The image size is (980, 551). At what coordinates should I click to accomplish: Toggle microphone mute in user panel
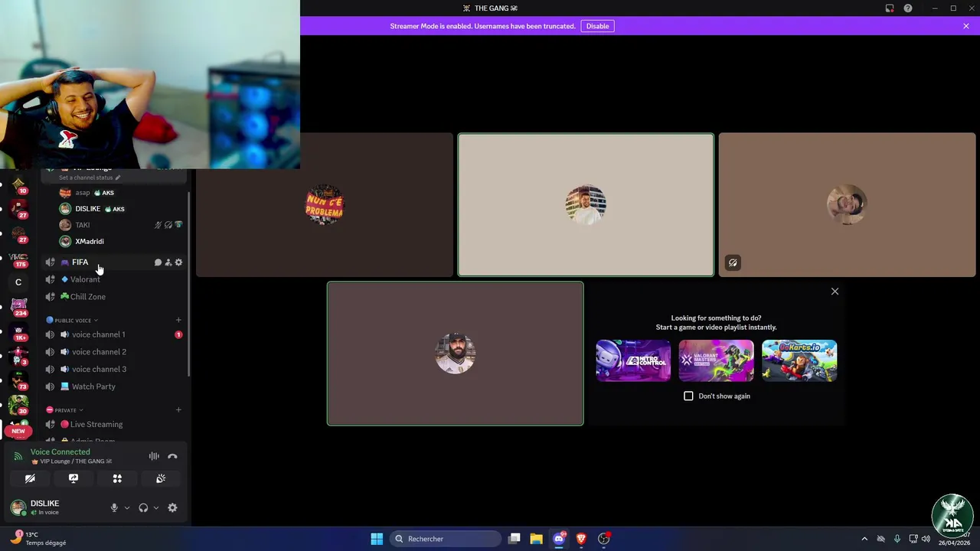click(x=114, y=507)
